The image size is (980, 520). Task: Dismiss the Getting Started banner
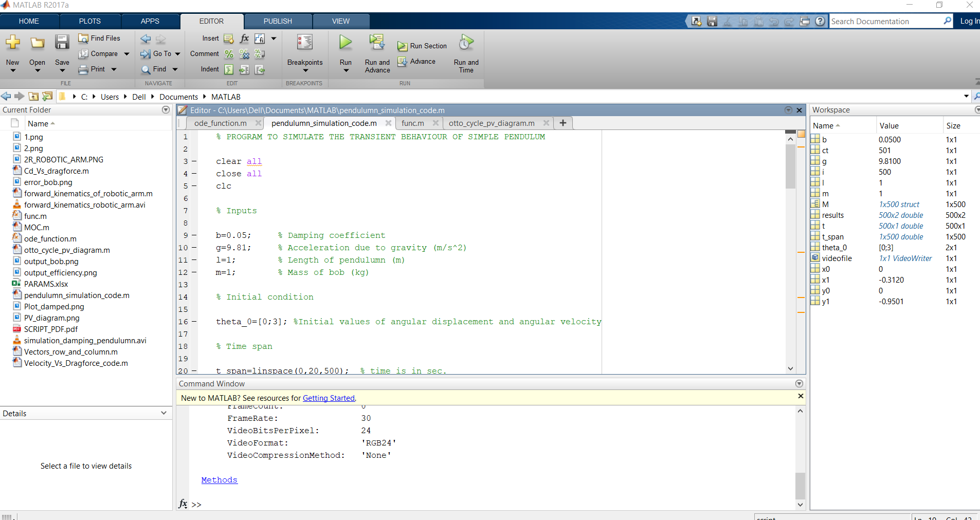(x=800, y=396)
